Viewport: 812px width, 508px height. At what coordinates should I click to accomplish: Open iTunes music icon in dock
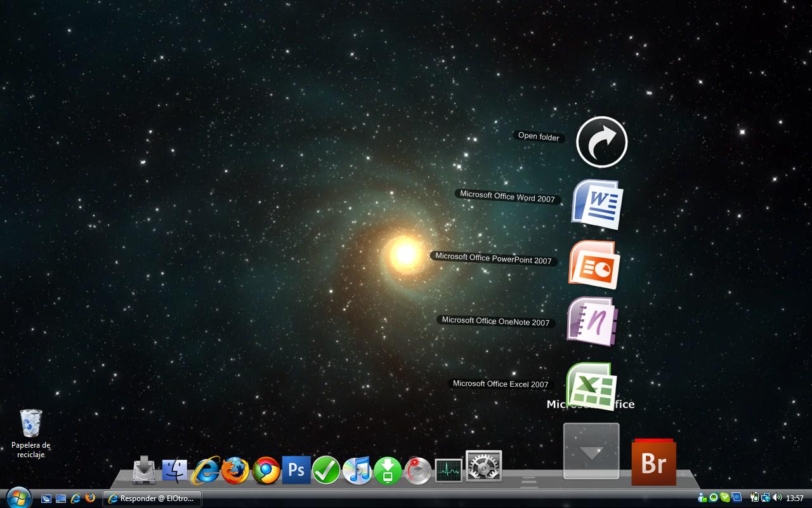(x=357, y=471)
